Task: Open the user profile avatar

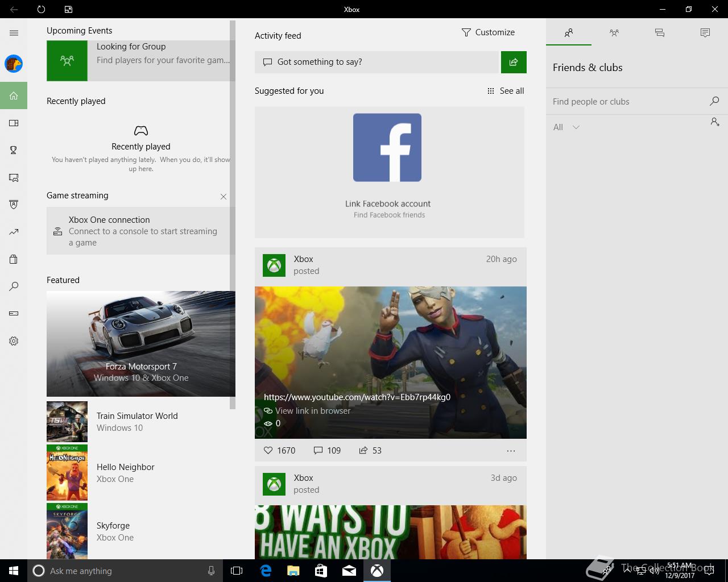Action: (14, 64)
